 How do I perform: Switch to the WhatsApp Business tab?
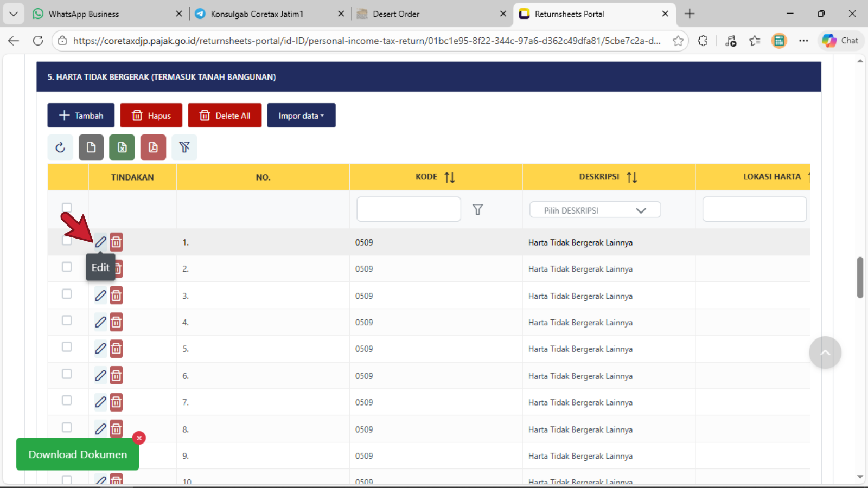(84, 14)
